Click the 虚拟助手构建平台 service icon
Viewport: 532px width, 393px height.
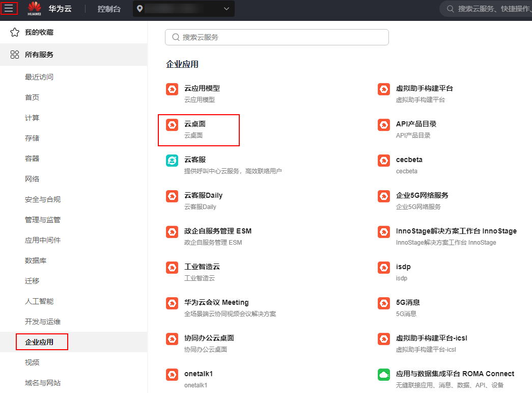coord(384,89)
